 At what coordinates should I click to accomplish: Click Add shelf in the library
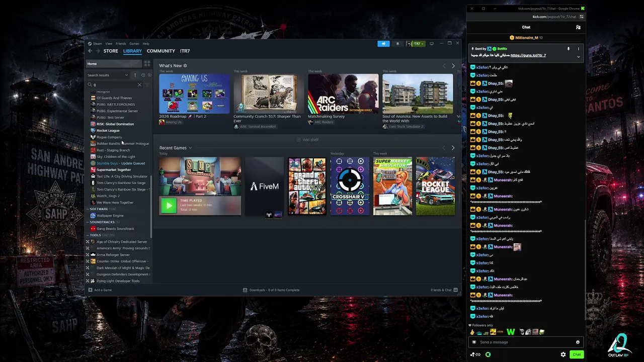tap(307, 140)
